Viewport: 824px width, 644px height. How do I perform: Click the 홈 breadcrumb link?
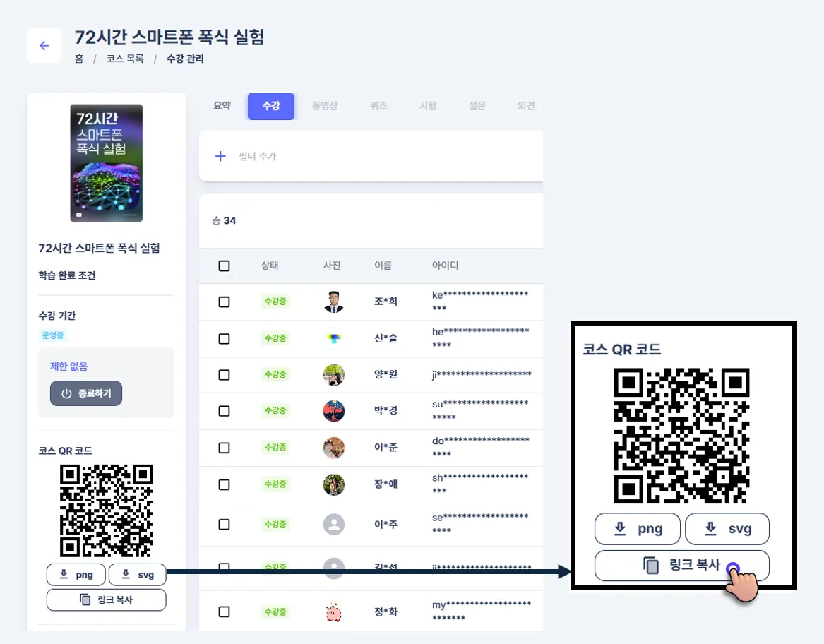(x=79, y=59)
